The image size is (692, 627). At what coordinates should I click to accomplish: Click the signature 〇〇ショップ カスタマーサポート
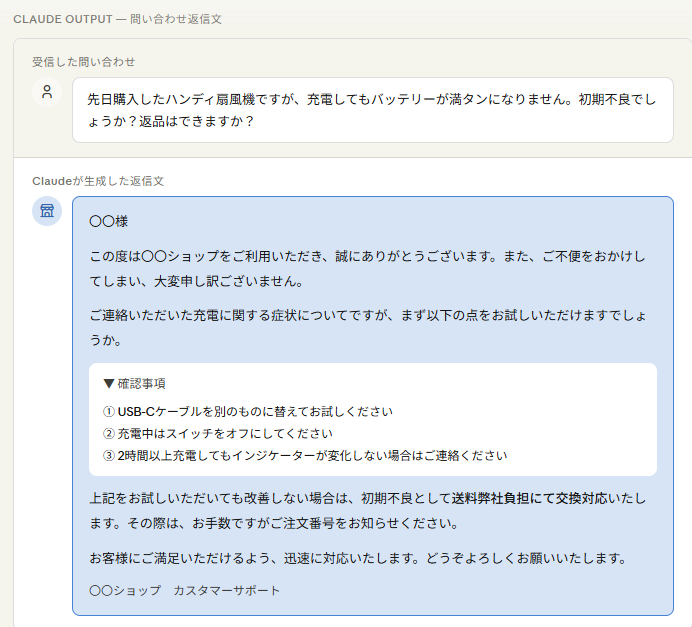coord(184,590)
